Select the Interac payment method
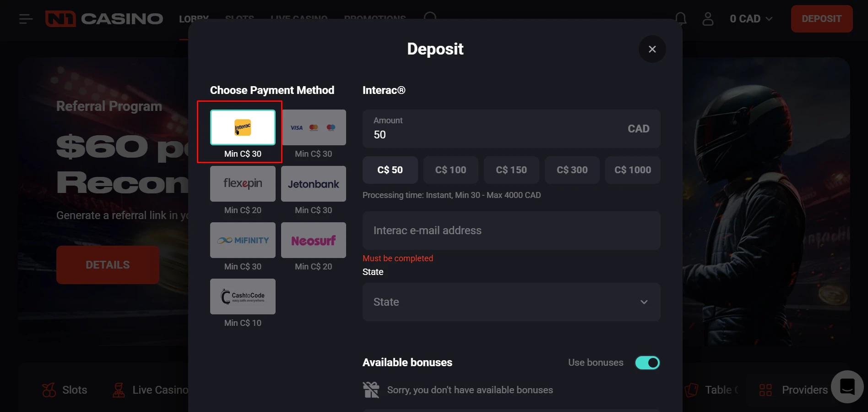 (x=243, y=127)
